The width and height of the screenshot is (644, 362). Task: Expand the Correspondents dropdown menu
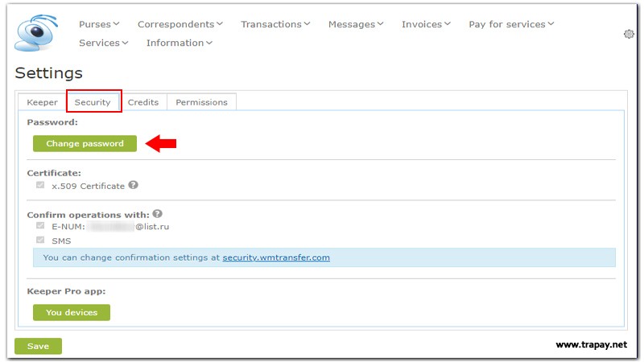180,24
